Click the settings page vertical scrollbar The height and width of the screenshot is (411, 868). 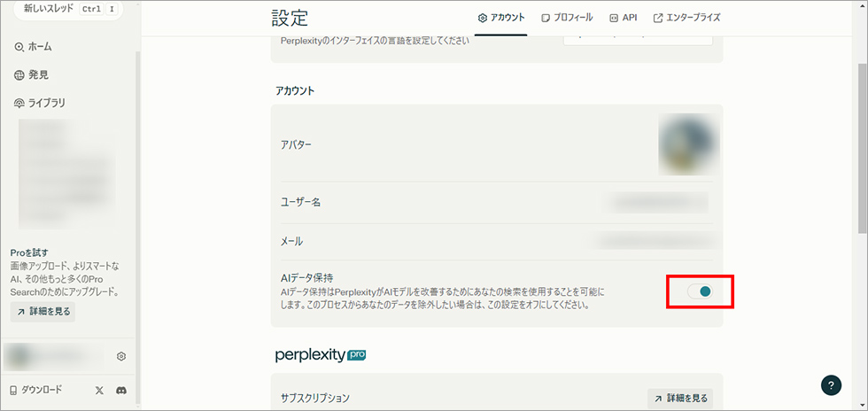tap(863, 150)
